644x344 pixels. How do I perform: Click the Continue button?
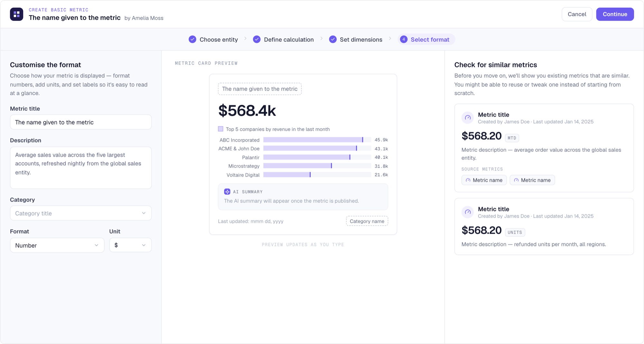(615, 14)
